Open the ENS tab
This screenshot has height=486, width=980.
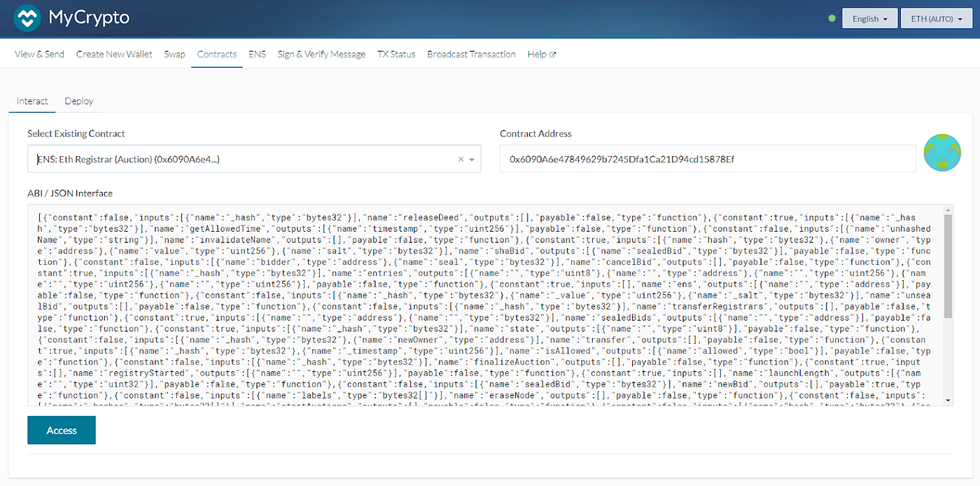pyautogui.click(x=257, y=54)
